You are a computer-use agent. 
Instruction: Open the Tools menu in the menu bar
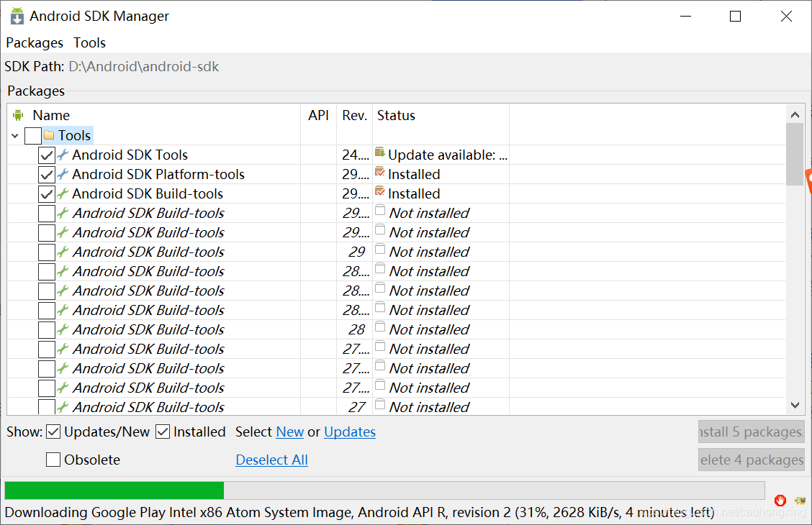89,42
